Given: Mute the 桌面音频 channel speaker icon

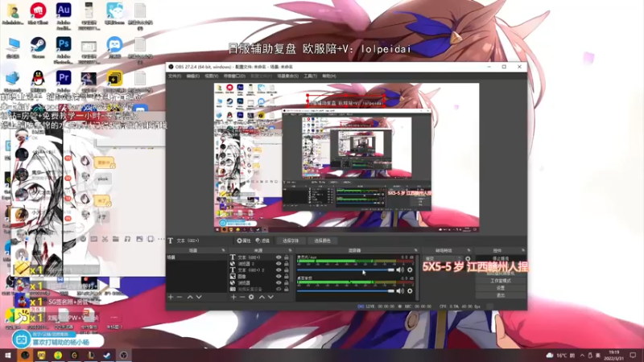Looking at the screenshot, I should tap(400, 291).
